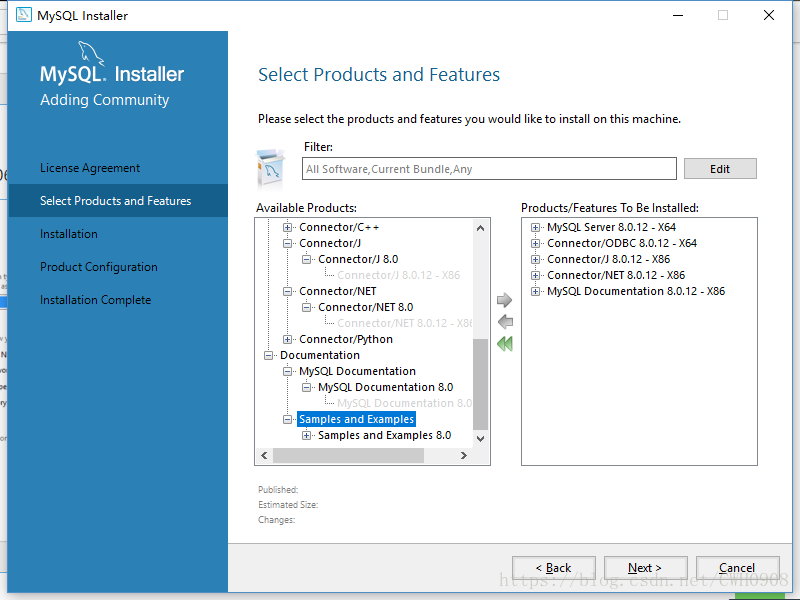Go to the Installation step
Screen dimensions: 800x600
coord(69,234)
